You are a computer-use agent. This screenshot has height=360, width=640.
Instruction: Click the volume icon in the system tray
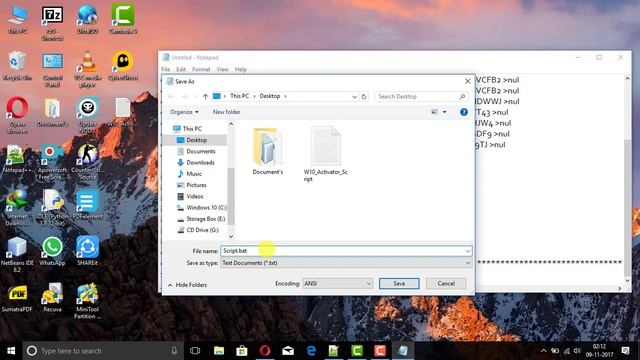577,351
